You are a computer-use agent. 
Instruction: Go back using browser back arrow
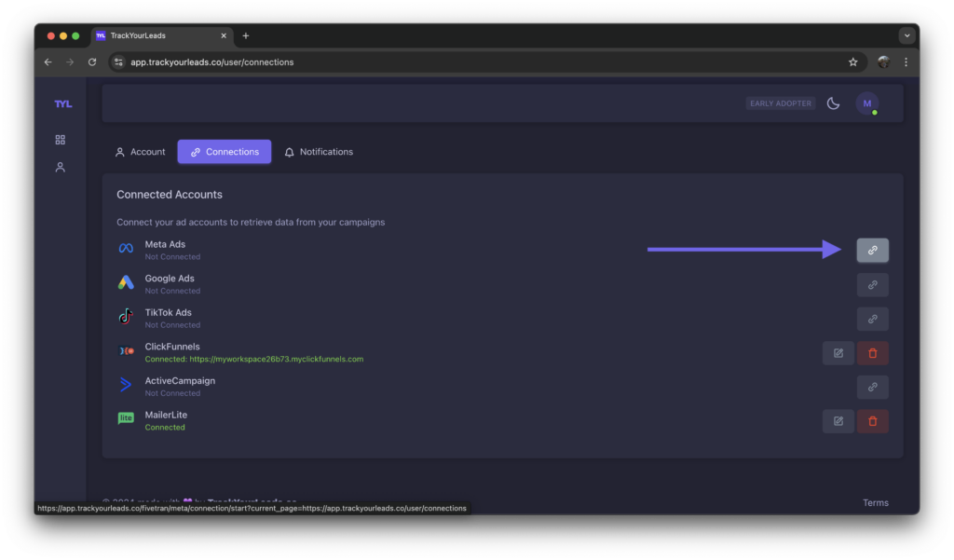point(48,62)
